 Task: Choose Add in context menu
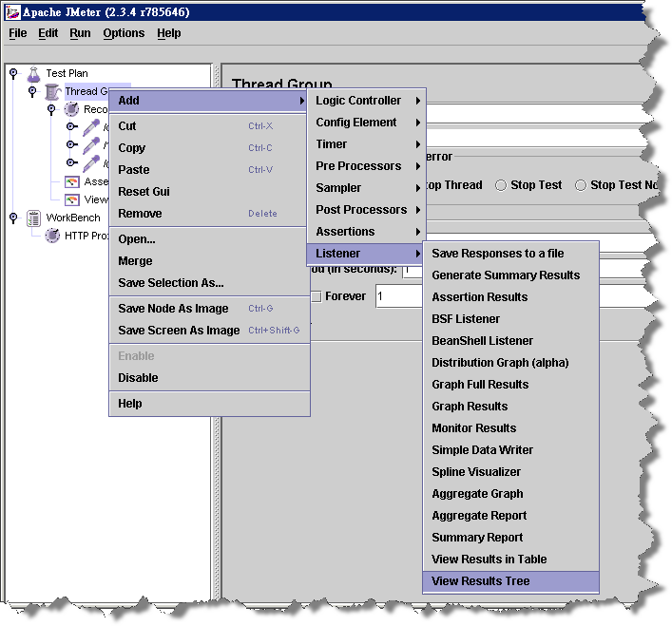click(x=208, y=101)
